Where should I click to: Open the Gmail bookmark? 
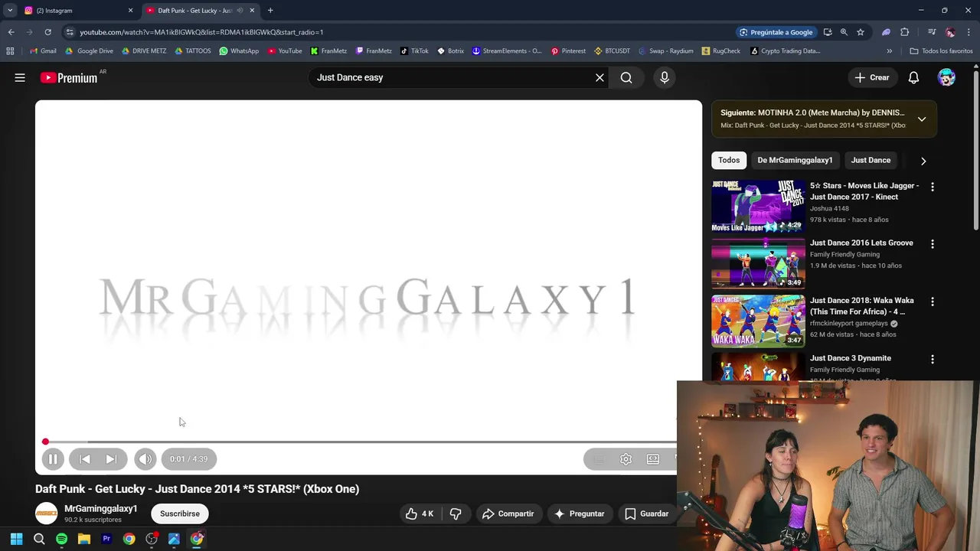pyautogui.click(x=43, y=51)
